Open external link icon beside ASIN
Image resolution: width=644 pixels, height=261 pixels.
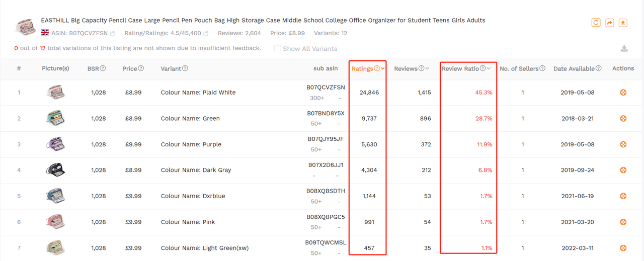[x=113, y=34]
